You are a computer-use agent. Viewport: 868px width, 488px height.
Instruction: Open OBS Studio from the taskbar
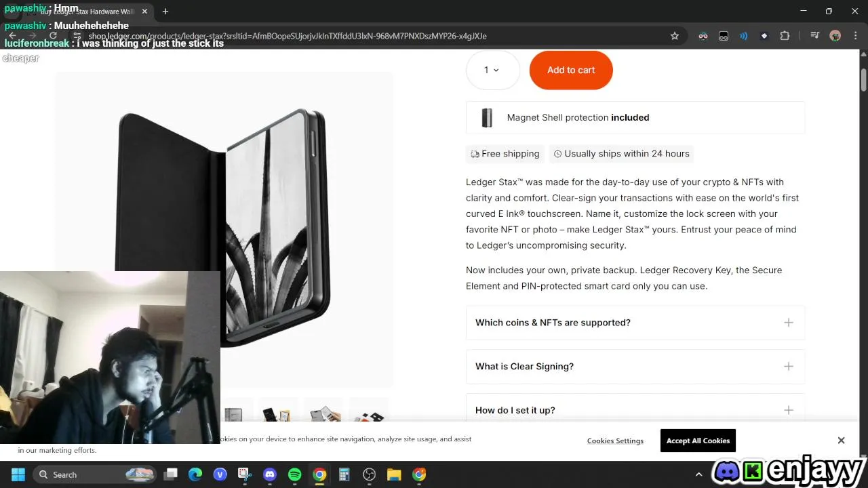coord(369,474)
